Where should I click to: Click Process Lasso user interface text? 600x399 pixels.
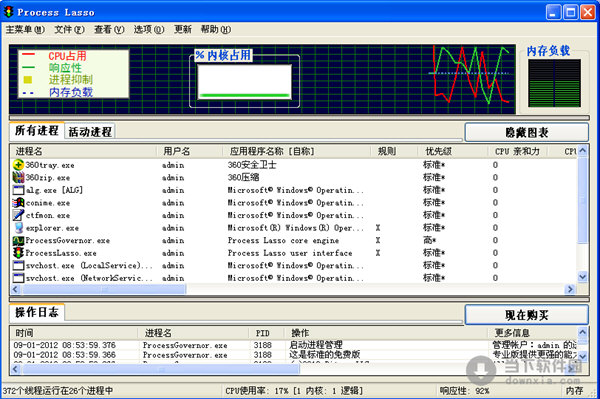[x=290, y=253]
